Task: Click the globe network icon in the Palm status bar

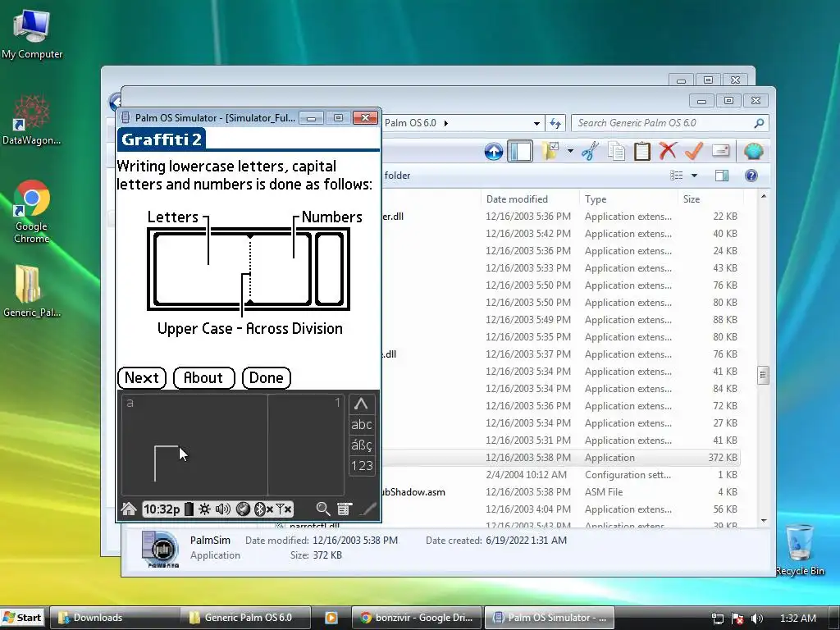Action: point(243,509)
